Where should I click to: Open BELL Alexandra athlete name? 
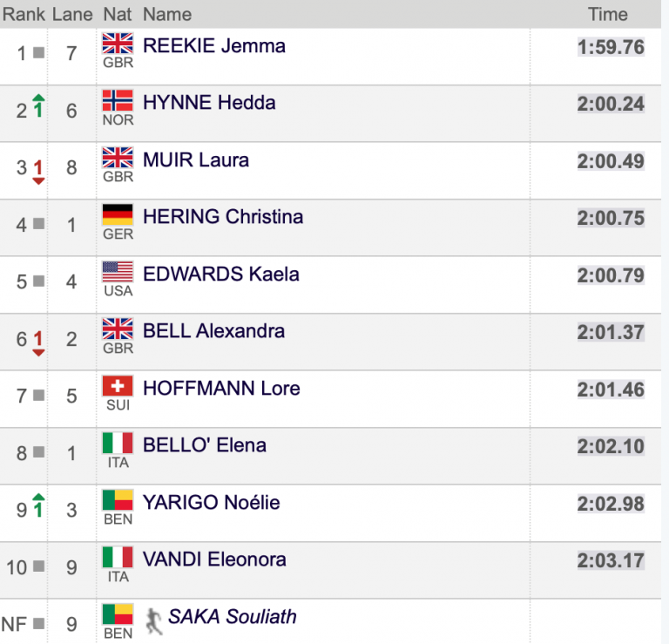[213, 331]
